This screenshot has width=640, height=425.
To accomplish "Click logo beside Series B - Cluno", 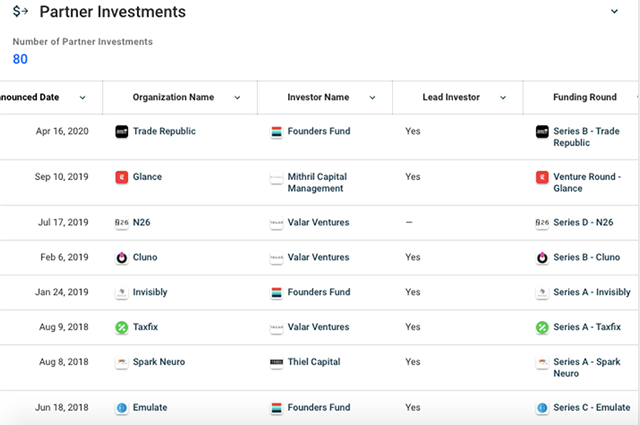I will click(x=542, y=258).
